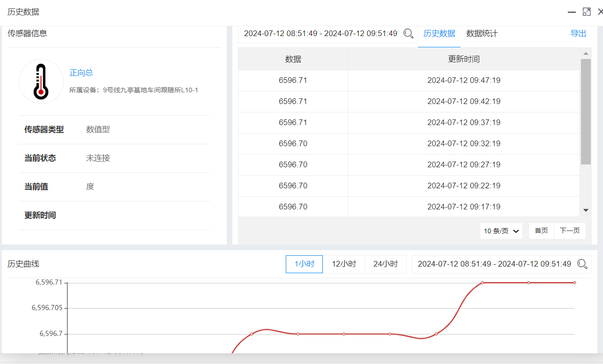Open the 正向总 sensor name link

point(81,73)
